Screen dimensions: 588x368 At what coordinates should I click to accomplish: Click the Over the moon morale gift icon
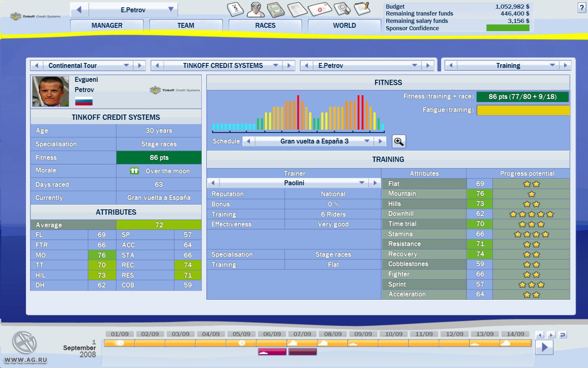tap(134, 171)
